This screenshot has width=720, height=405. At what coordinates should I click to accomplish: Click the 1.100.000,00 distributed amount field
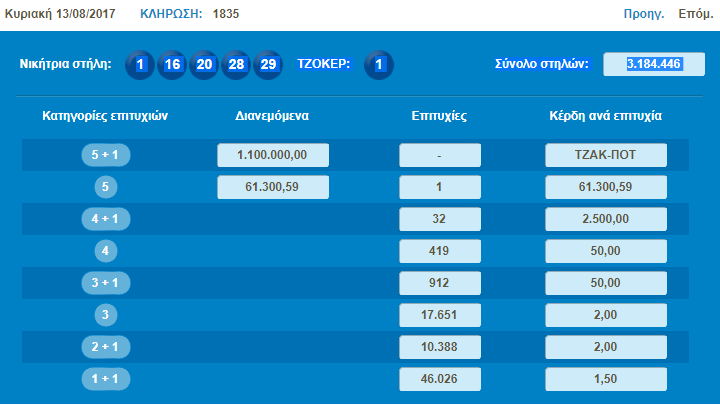coord(273,155)
